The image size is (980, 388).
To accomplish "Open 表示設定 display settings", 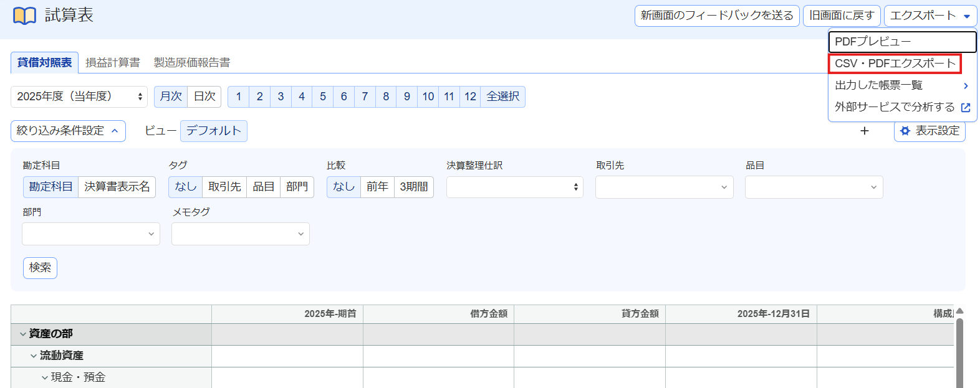I will pyautogui.click(x=930, y=131).
